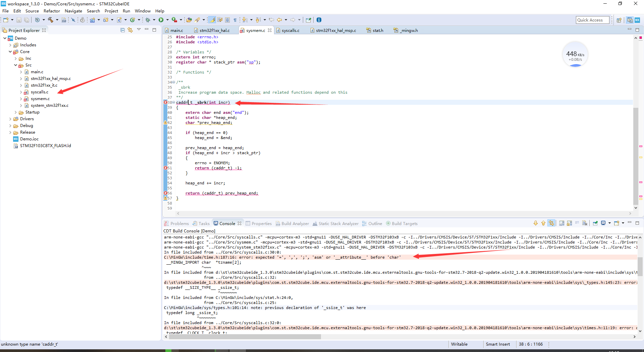Image resolution: width=644 pixels, height=352 pixels.
Task: Click the Skip All Breakpoints icon
Action: point(73,20)
